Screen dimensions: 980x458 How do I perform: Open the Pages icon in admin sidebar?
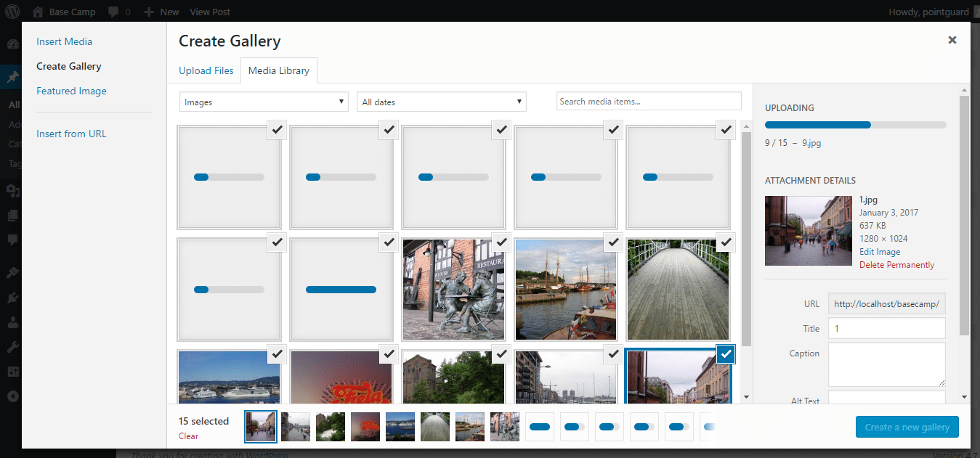pyautogui.click(x=12, y=215)
